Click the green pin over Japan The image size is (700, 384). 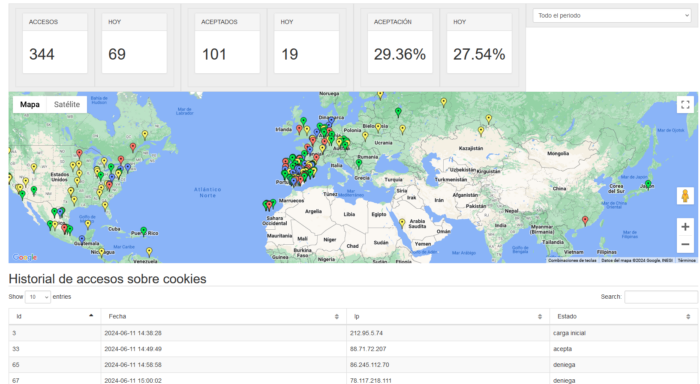(x=648, y=184)
